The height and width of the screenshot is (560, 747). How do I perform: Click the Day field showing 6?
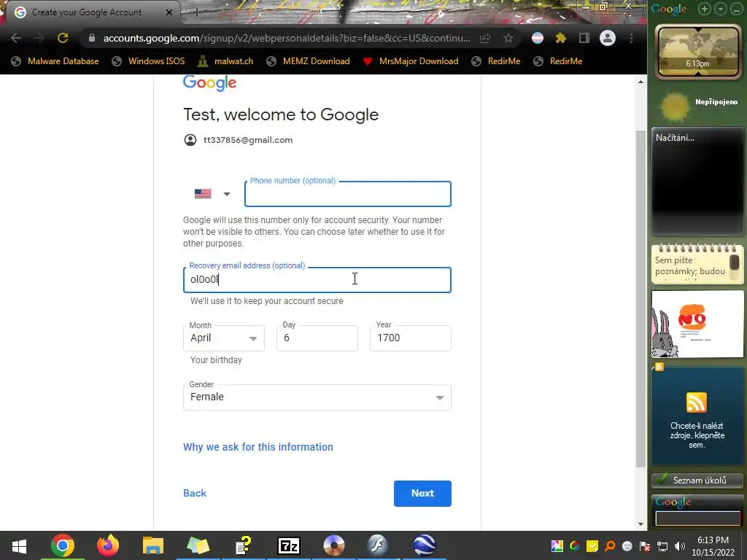[317, 338]
